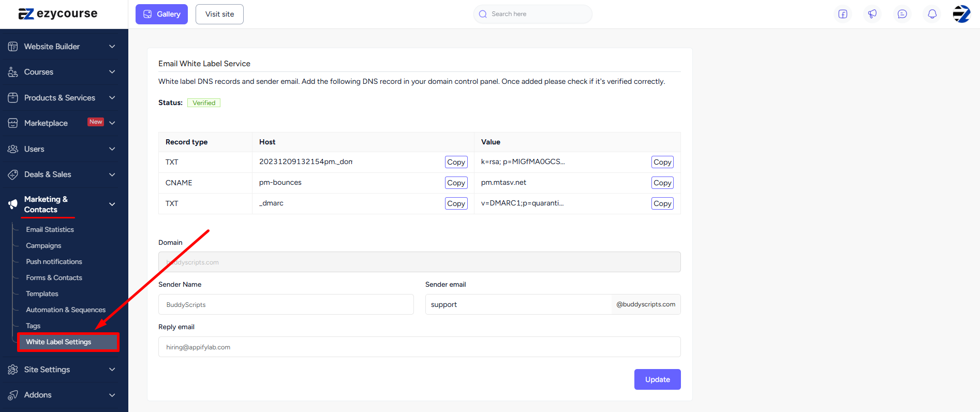This screenshot has width=980, height=412.
Task: Collapse the Marketing & Contacts chevron
Action: click(x=112, y=204)
